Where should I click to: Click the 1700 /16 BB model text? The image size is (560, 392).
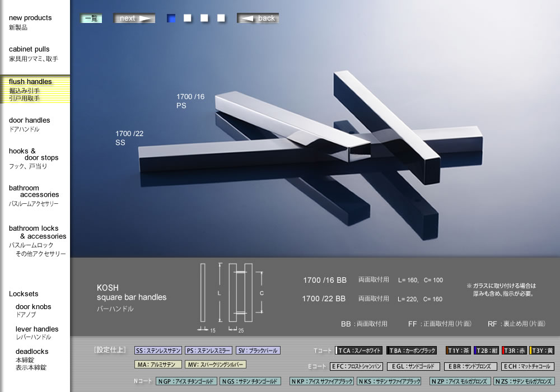(x=325, y=280)
